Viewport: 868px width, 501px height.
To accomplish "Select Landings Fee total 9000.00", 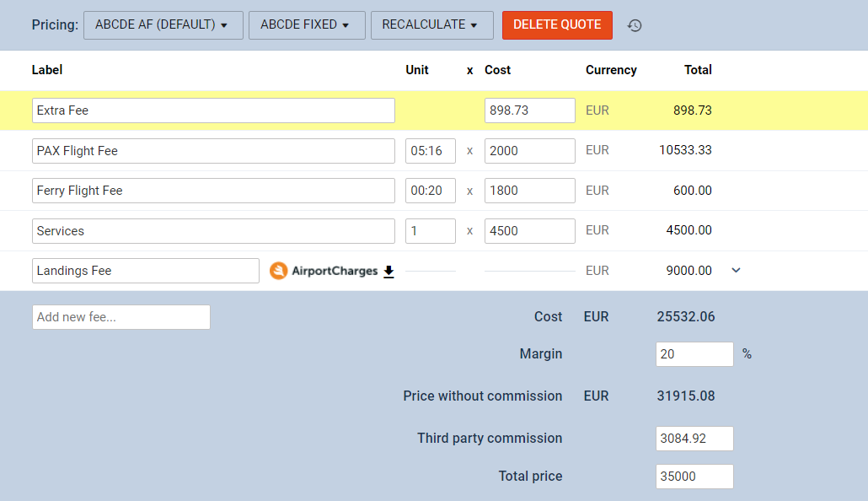I will 689,271.
